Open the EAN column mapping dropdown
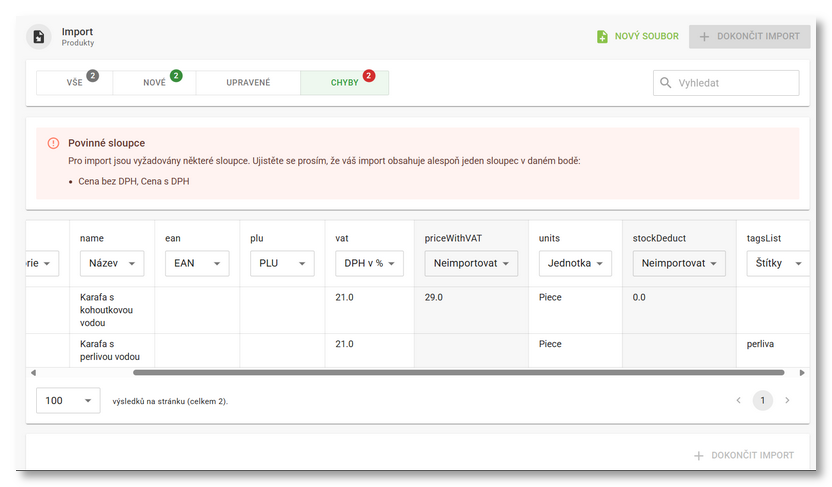This screenshot has width=832, height=487. pos(197,264)
